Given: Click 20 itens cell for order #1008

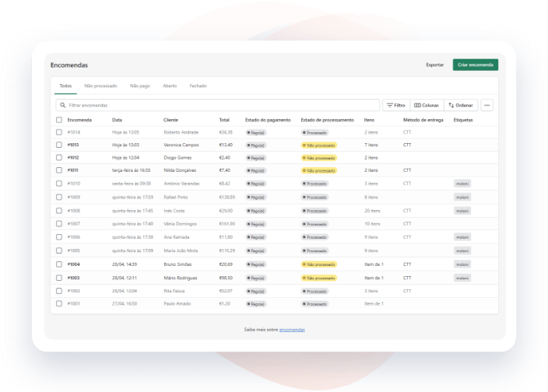Looking at the screenshot, I should pyautogui.click(x=372, y=211).
